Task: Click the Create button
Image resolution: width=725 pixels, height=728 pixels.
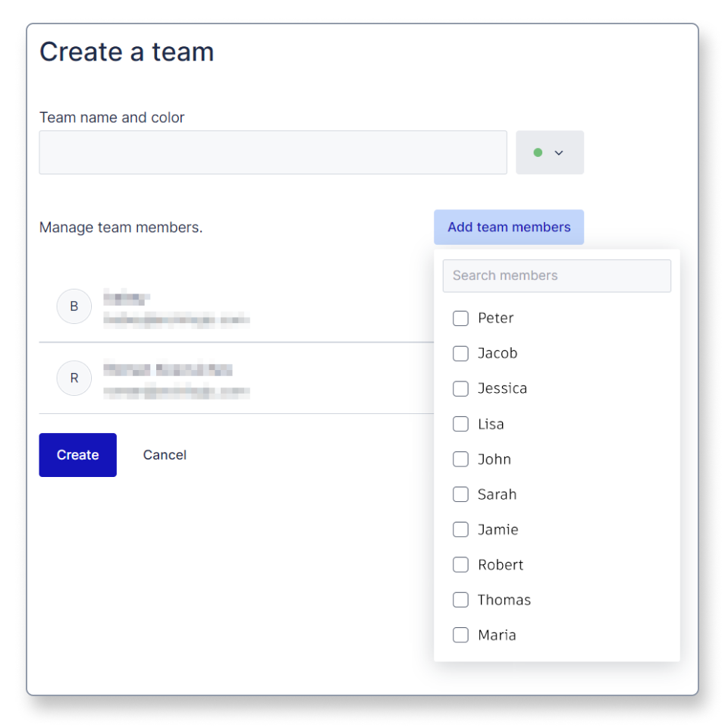Action: [x=77, y=454]
